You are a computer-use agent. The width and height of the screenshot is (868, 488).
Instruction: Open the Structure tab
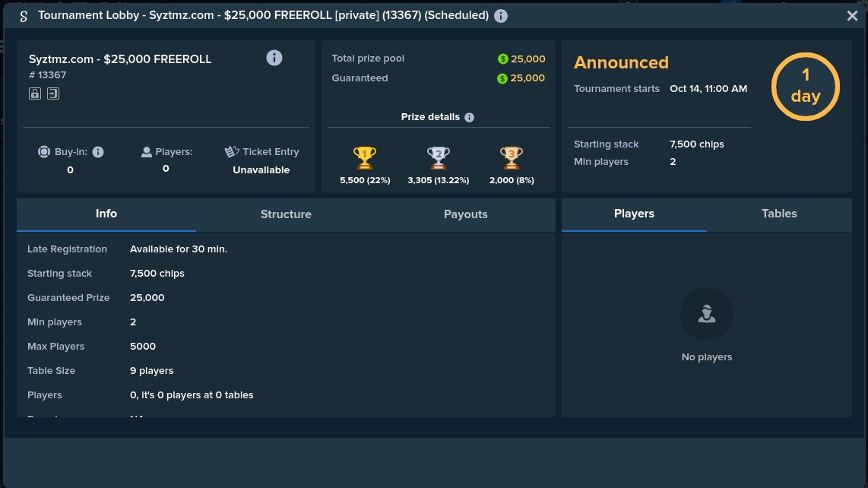point(287,214)
